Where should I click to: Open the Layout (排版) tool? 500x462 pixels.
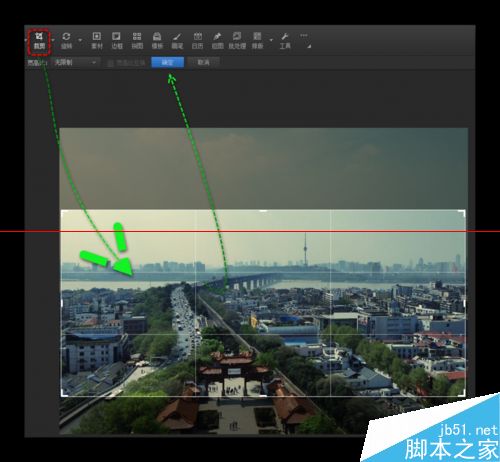coord(257,41)
